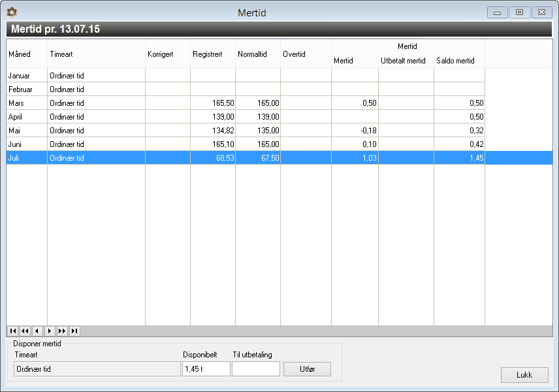Click Mertid value -0,18 in Mai row
This screenshot has width=559, height=392.
[368, 131]
